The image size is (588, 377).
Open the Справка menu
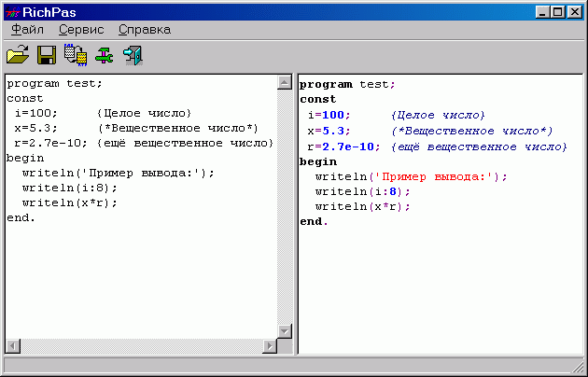145,30
